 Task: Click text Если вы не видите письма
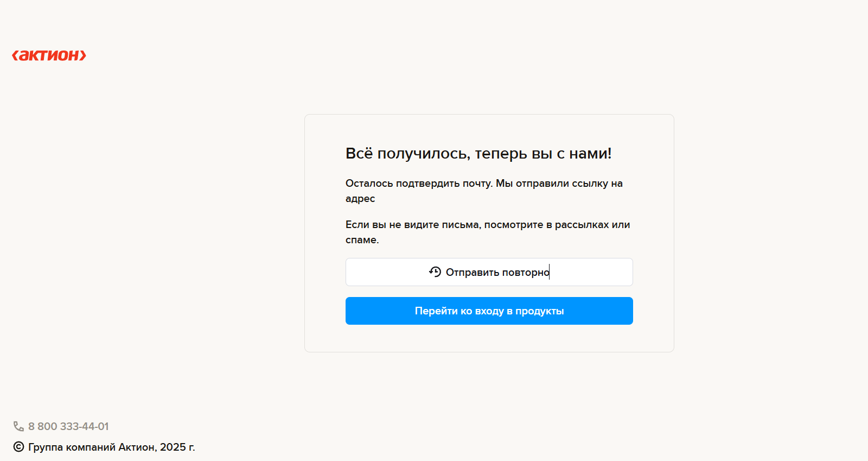tap(412, 225)
